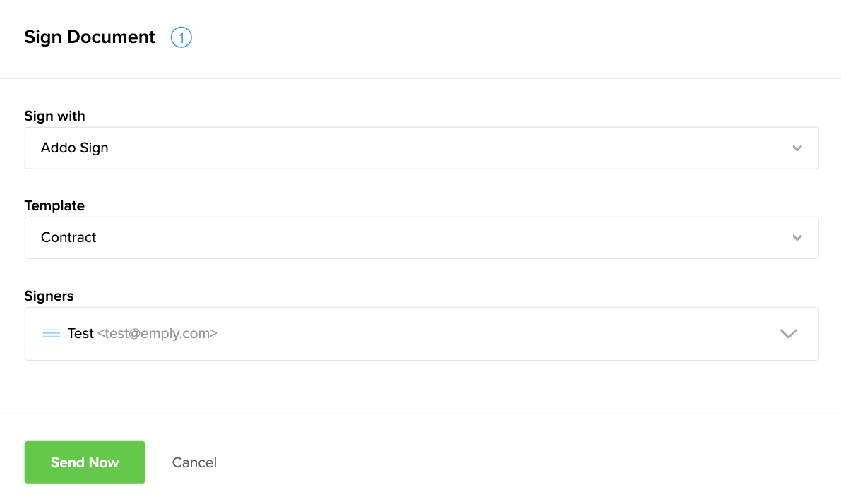The height and width of the screenshot is (504, 841).
Task: Click the step 1 circle badge
Action: tap(181, 37)
